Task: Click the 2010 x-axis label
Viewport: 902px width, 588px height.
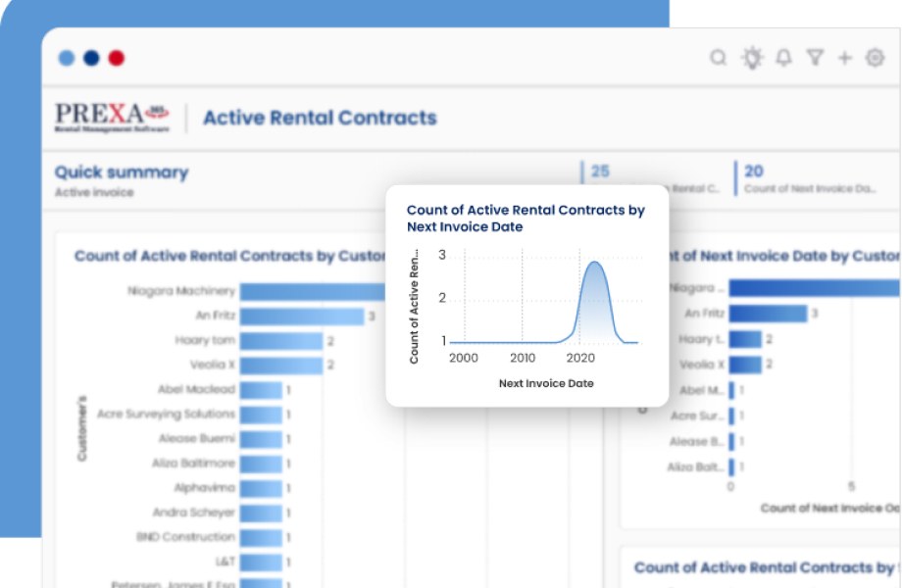Action: pos(523,358)
